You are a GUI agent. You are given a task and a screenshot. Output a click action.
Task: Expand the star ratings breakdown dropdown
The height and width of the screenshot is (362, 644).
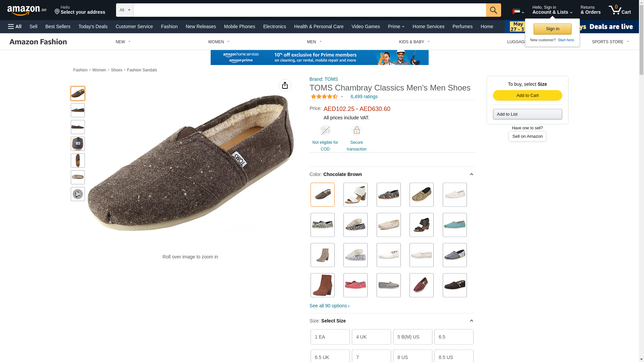(x=342, y=97)
